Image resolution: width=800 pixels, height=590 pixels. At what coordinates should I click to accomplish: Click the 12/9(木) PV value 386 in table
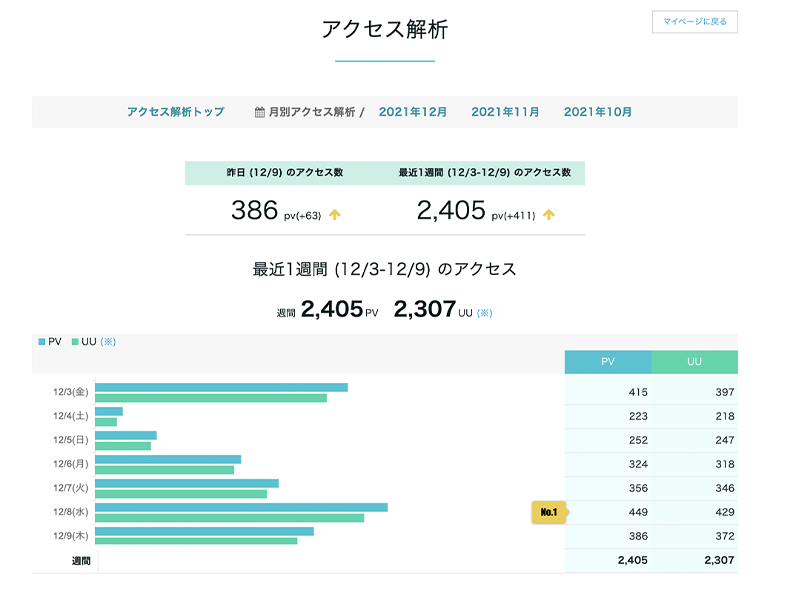(x=636, y=536)
